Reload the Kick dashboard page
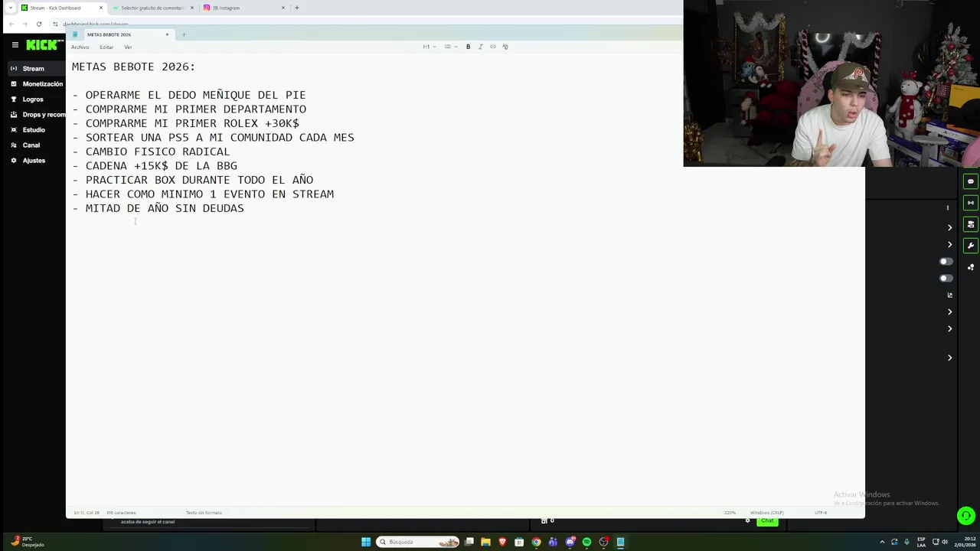 click(39, 24)
